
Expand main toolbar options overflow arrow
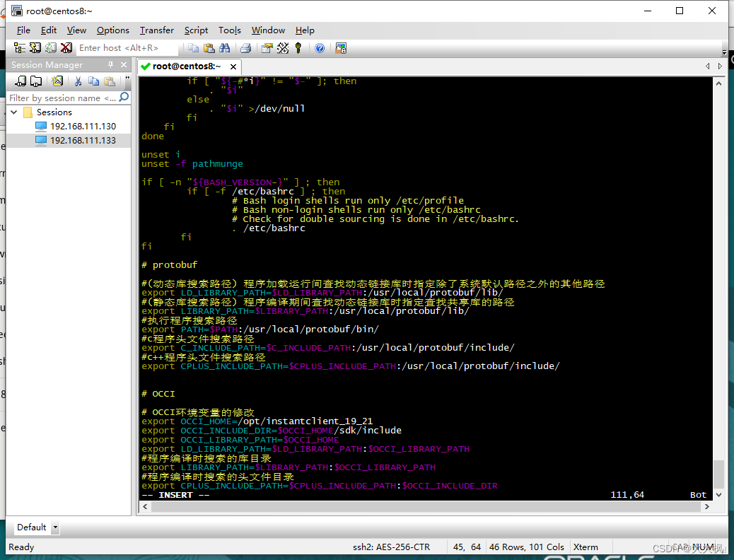[724, 52]
